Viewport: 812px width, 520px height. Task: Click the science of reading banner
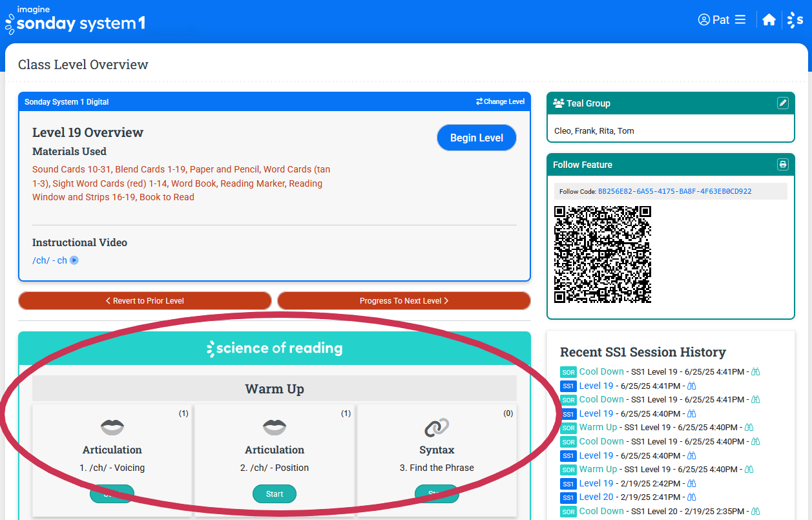tap(275, 348)
